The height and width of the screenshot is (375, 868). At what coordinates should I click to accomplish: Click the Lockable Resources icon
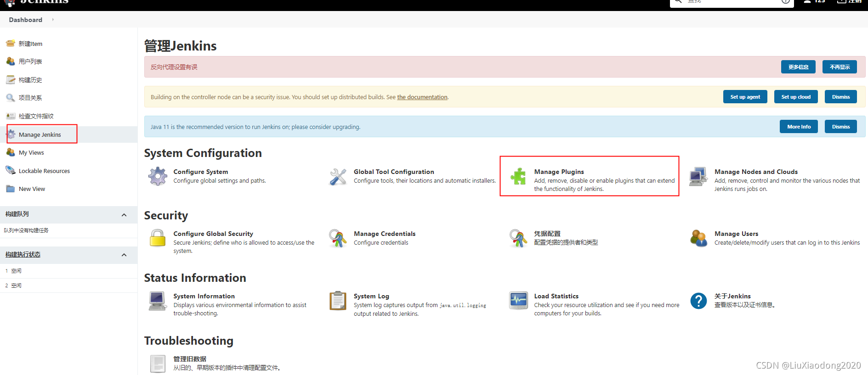(11, 170)
